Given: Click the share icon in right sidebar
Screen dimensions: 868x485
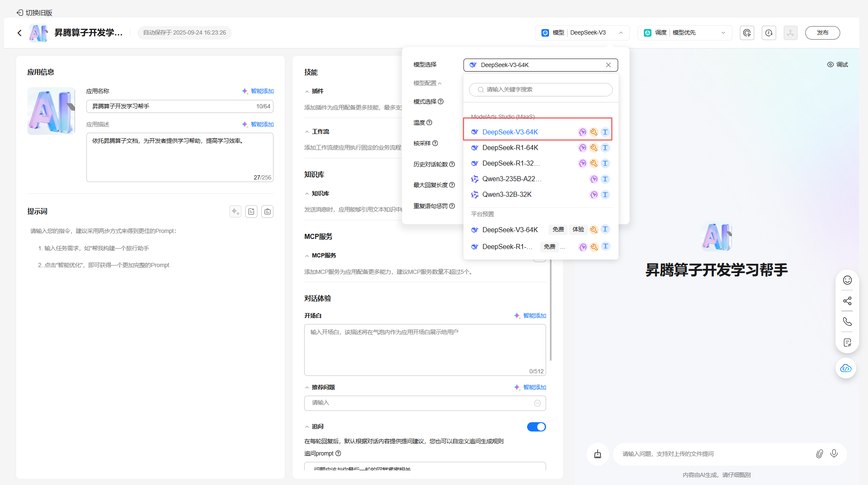Looking at the screenshot, I should 847,301.
